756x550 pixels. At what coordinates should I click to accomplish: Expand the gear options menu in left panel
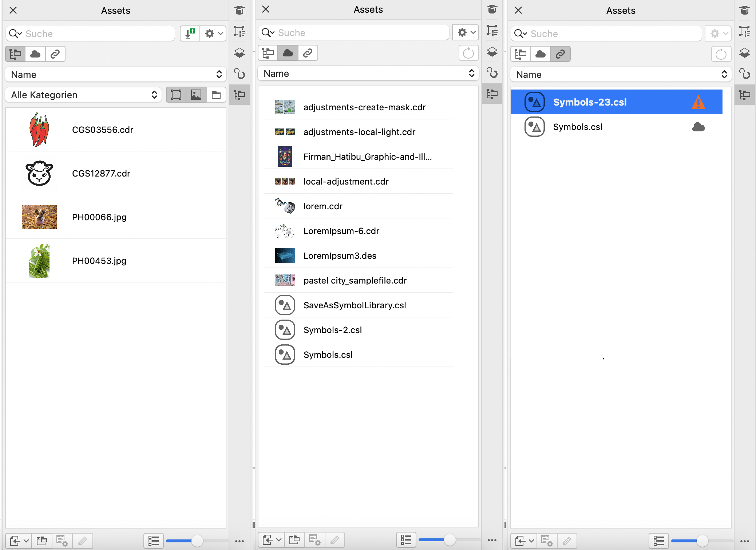point(213,33)
